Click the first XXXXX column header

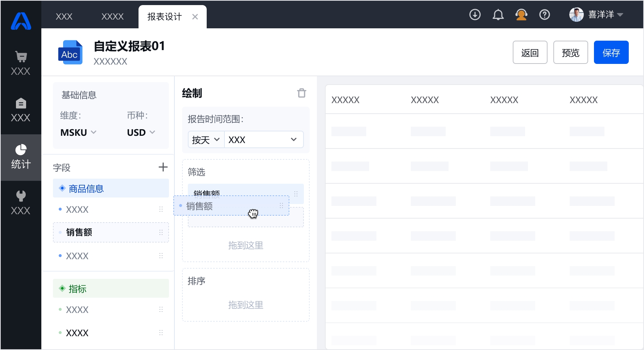pyautogui.click(x=346, y=100)
